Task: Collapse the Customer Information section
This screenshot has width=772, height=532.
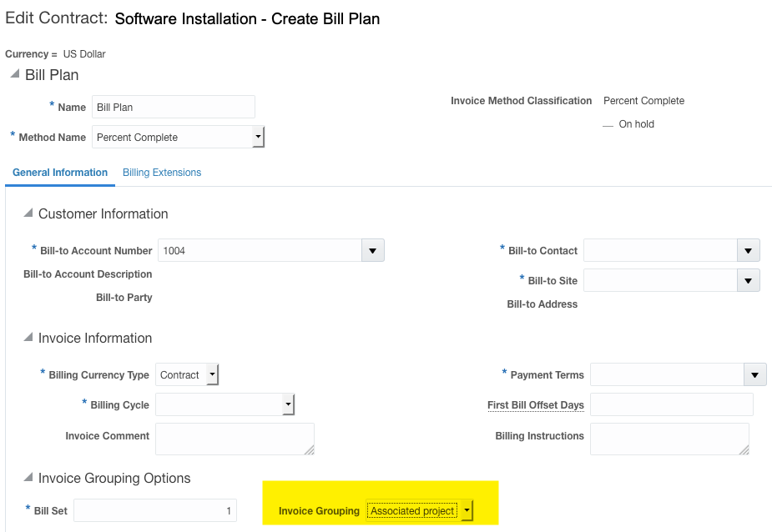Action: pos(28,214)
